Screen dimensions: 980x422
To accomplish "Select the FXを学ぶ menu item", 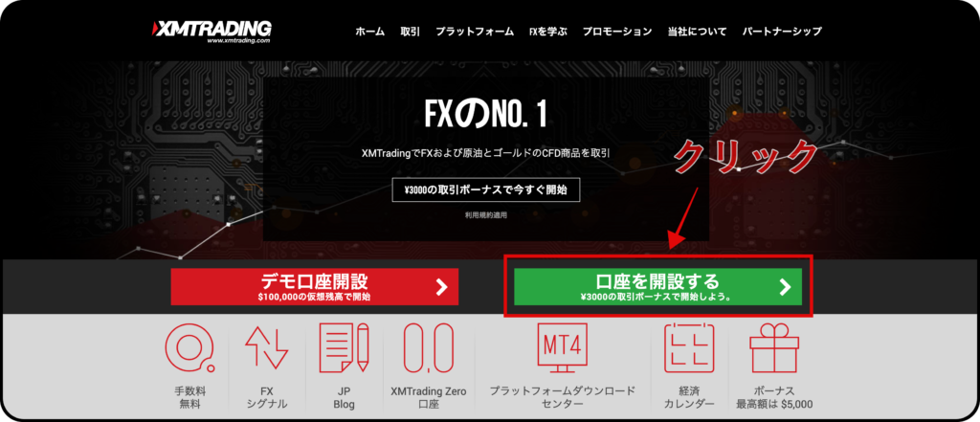I will pyautogui.click(x=548, y=32).
